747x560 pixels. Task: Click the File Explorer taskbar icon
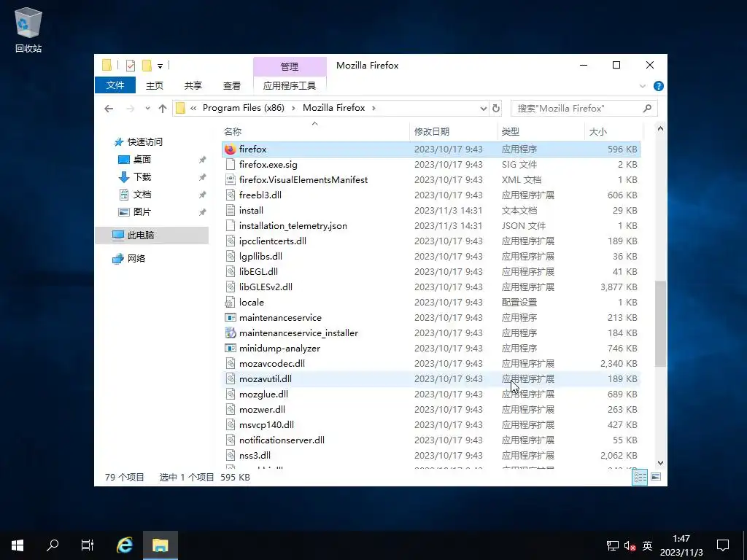coord(160,545)
